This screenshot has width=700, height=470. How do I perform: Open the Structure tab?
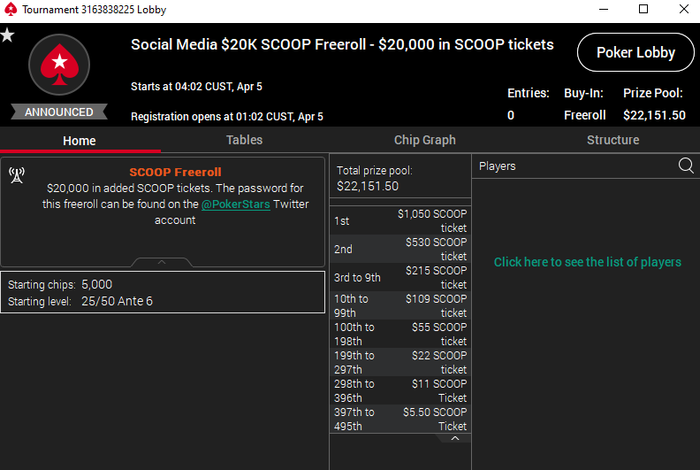(x=612, y=140)
